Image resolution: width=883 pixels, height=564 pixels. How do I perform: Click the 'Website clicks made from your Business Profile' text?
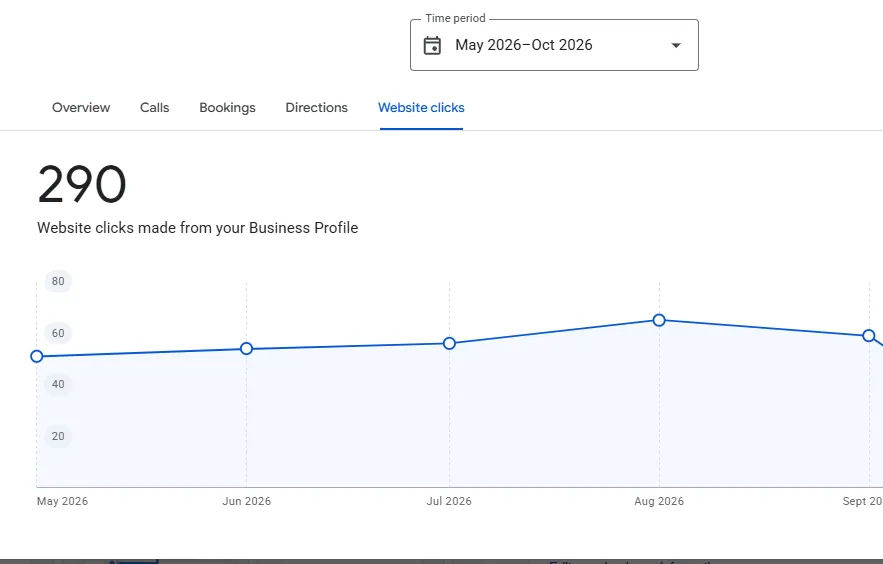198,228
